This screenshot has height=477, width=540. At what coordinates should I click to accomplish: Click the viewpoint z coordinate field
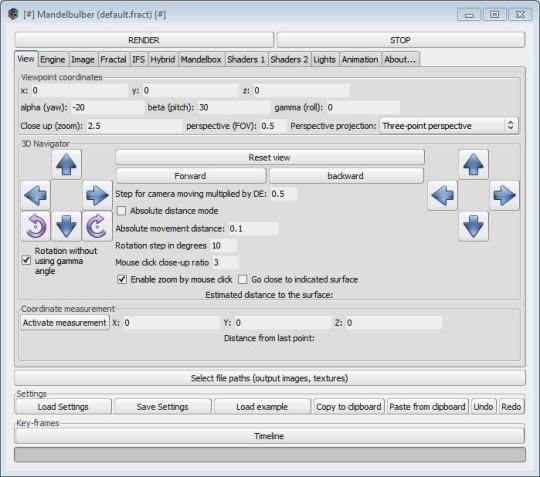pyautogui.click(x=301, y=91)
